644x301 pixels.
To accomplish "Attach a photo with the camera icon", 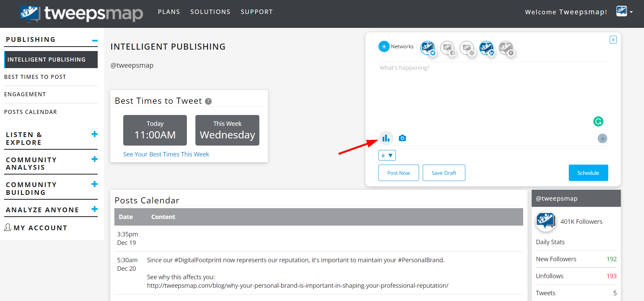I will tap(402, 138).
